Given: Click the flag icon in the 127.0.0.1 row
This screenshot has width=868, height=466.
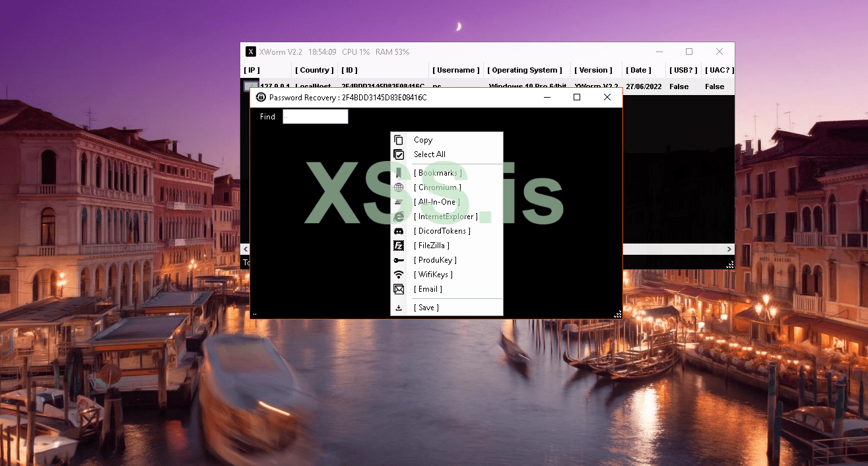Looking at the screenshot, I should click(x=250, y=86).
